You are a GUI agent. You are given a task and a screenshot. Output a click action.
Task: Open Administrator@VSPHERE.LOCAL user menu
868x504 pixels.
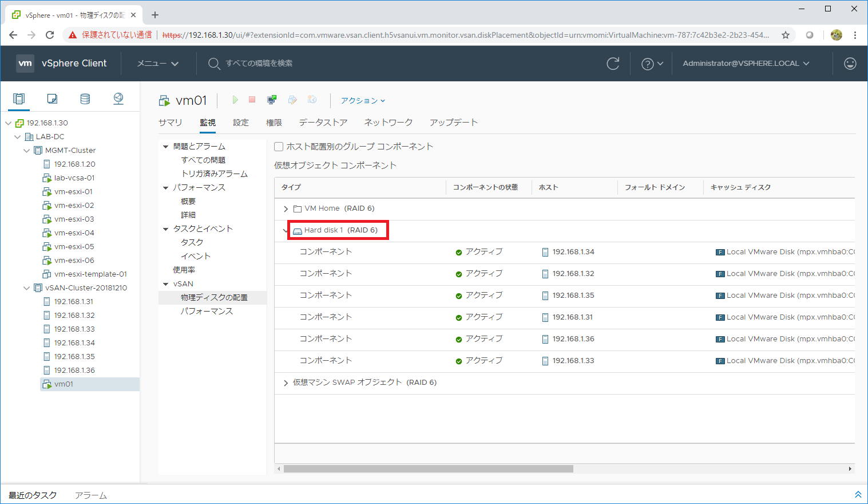point(746,64)
